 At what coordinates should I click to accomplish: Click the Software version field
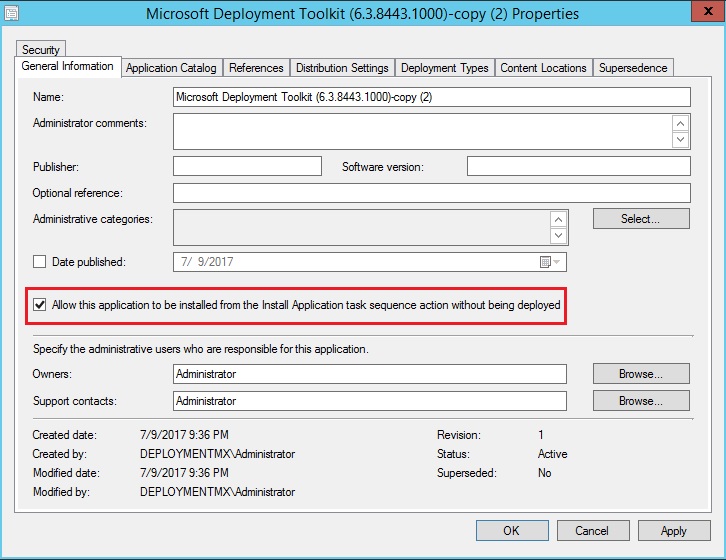(x=578, y=166)
